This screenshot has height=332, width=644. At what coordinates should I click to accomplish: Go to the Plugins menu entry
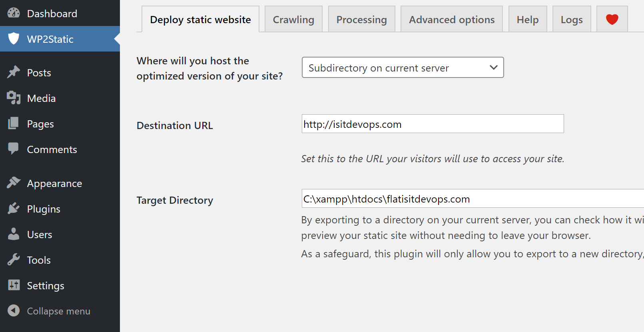[60, 209]
